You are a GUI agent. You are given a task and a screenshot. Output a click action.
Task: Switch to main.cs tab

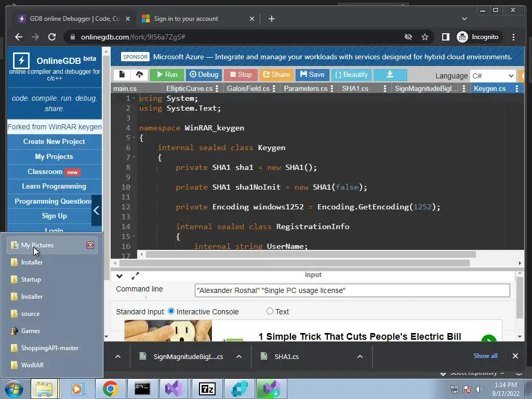point(125,88)
